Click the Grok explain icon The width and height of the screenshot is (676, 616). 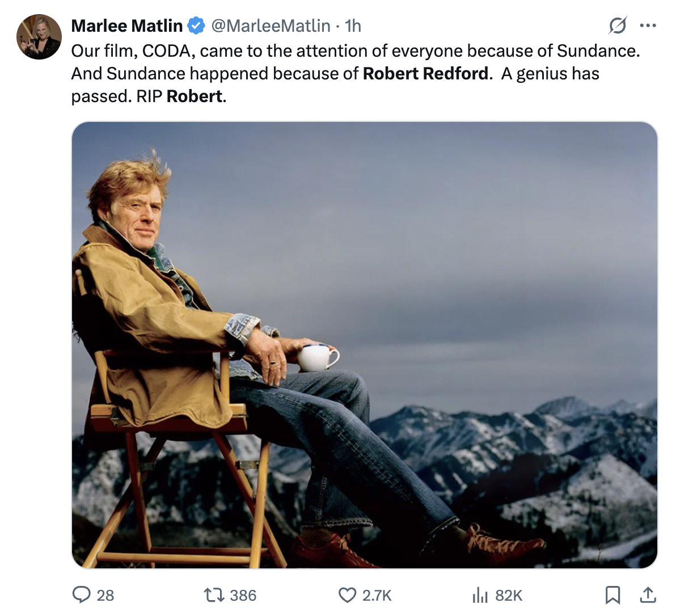[x=618, y=26]
